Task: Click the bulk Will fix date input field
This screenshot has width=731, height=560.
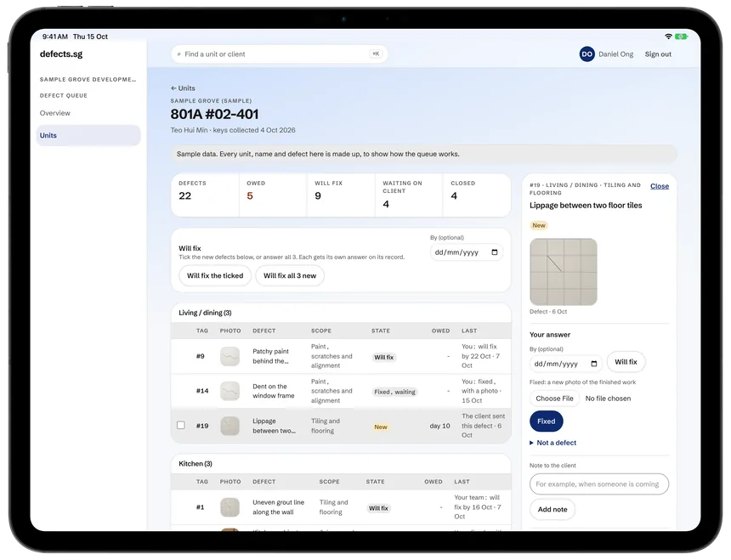Action: coord(466,252)
